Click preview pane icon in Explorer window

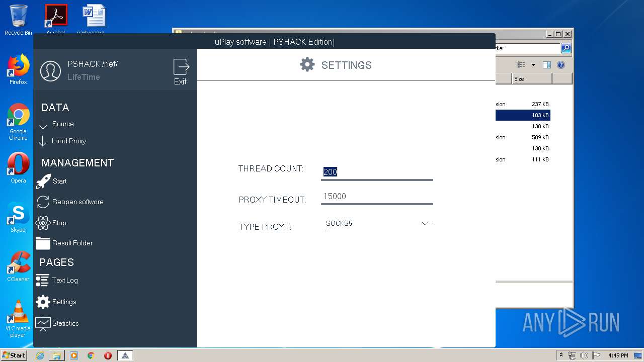click(547, 65)
